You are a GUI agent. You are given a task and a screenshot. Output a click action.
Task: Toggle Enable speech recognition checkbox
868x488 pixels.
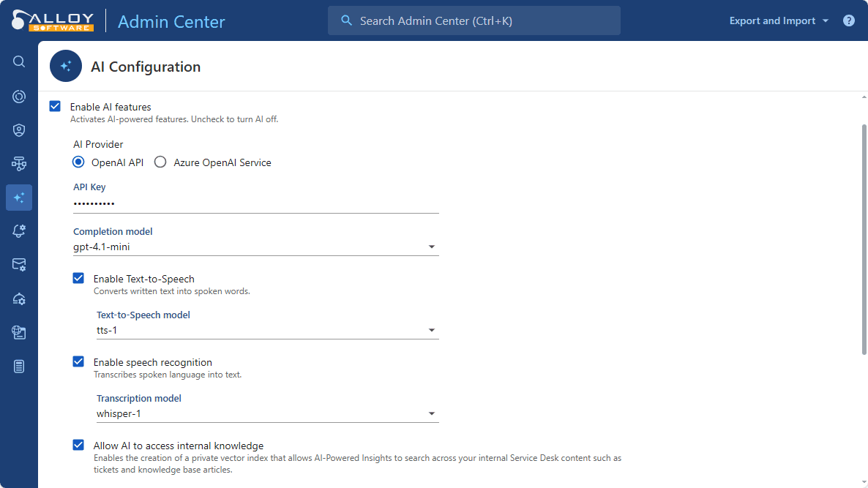(78, 361)
